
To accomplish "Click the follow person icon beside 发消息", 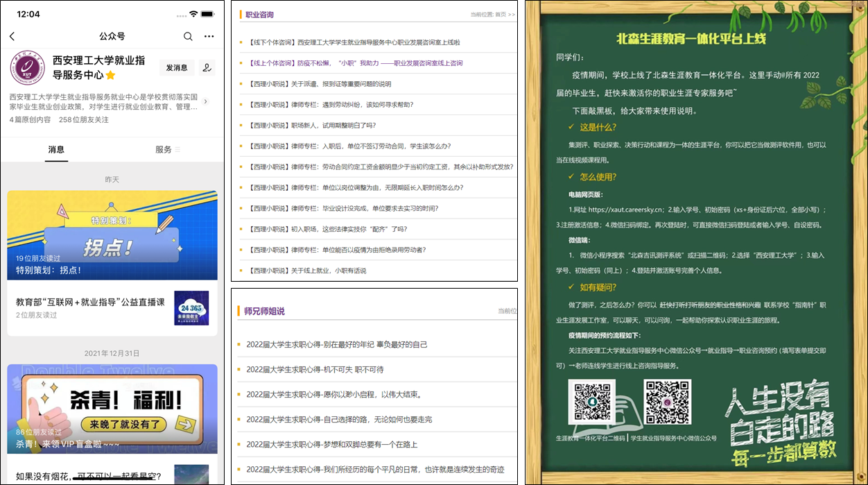I will 206,67.
